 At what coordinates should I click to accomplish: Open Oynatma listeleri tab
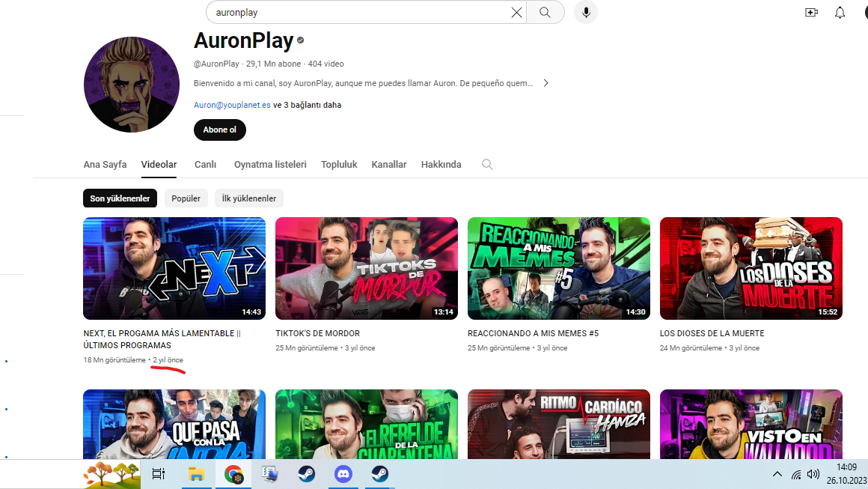270,165
